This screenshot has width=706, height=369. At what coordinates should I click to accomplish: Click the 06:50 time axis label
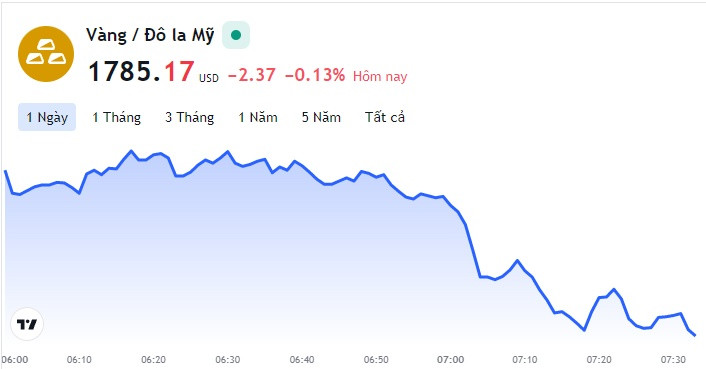tap(376, 360)
